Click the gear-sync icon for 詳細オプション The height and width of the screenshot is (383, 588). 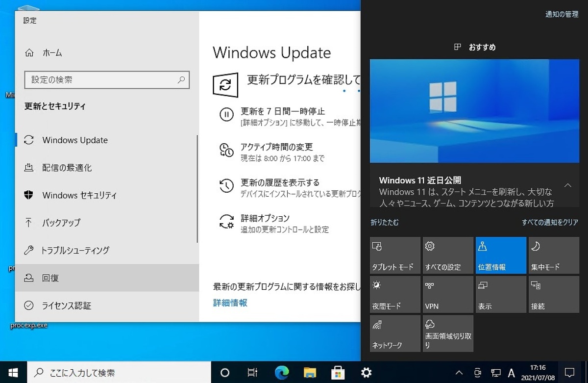226,222
